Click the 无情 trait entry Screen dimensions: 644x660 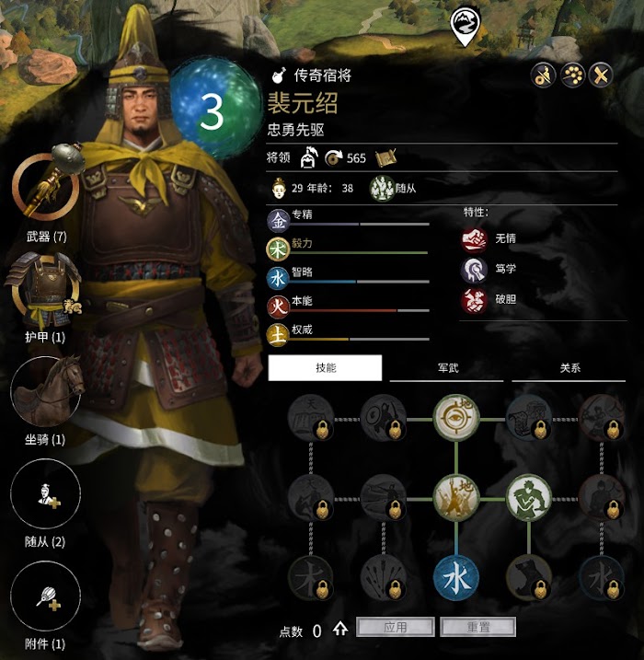point(489,238)
